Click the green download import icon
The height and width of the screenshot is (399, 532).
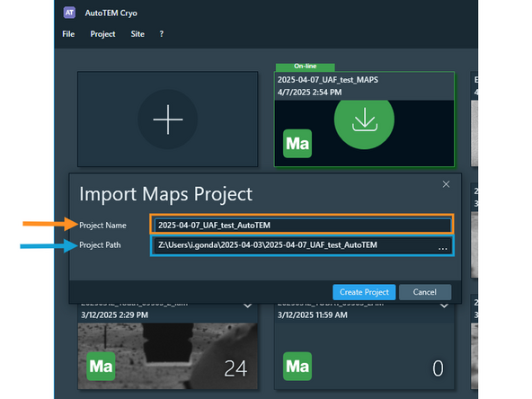(x=364, y=123)
